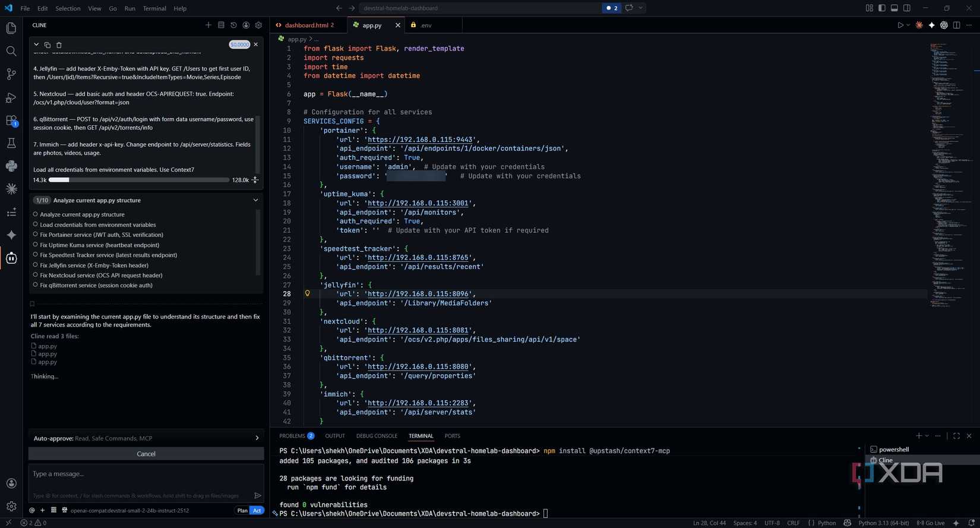The width and height of the screenshot is (980, 528).
Task: Open Cline settings gear in panel header
Action: point(258,25)
